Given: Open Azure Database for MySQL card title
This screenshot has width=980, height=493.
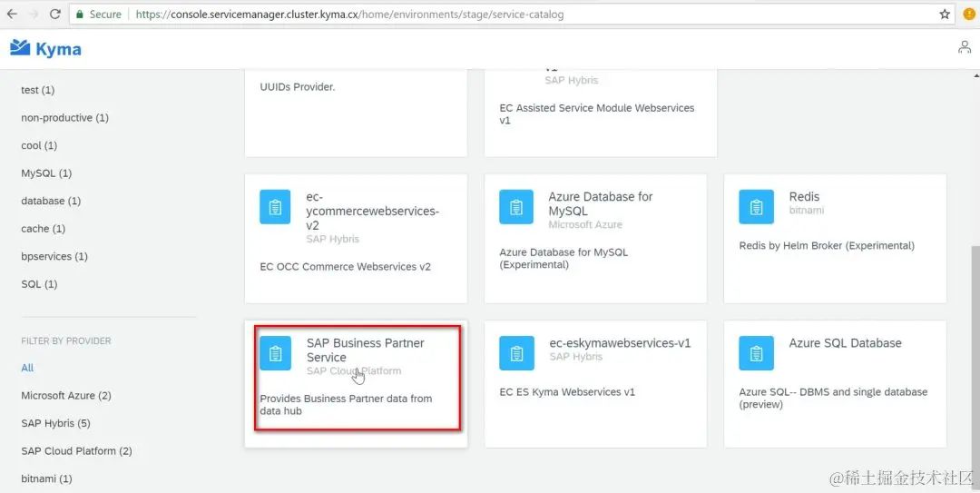Looking at the screenshot, I should (601, 203).
